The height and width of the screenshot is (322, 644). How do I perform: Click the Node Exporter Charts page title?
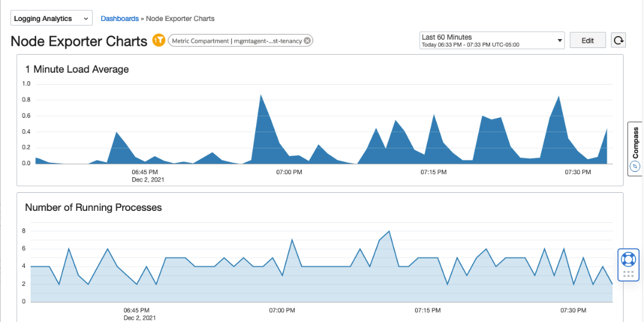(79, 41)
